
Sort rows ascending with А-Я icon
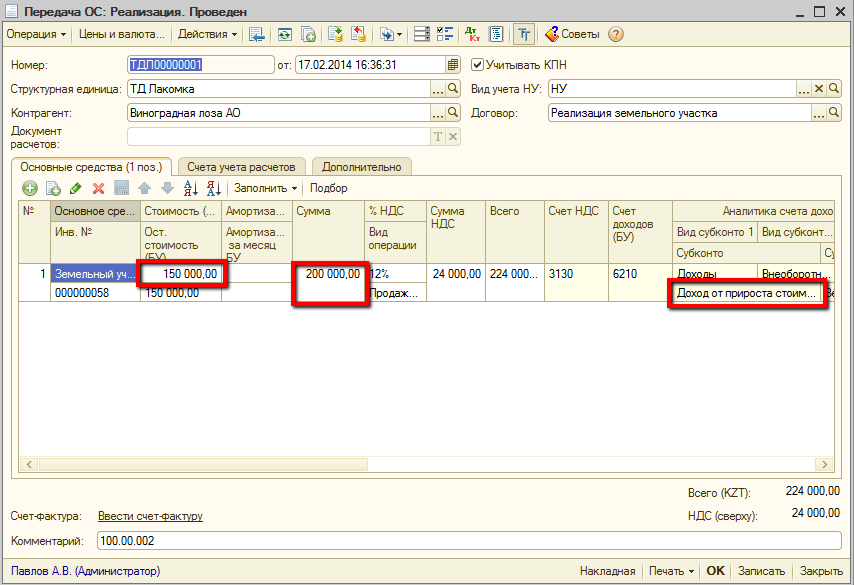click(190, 188)
